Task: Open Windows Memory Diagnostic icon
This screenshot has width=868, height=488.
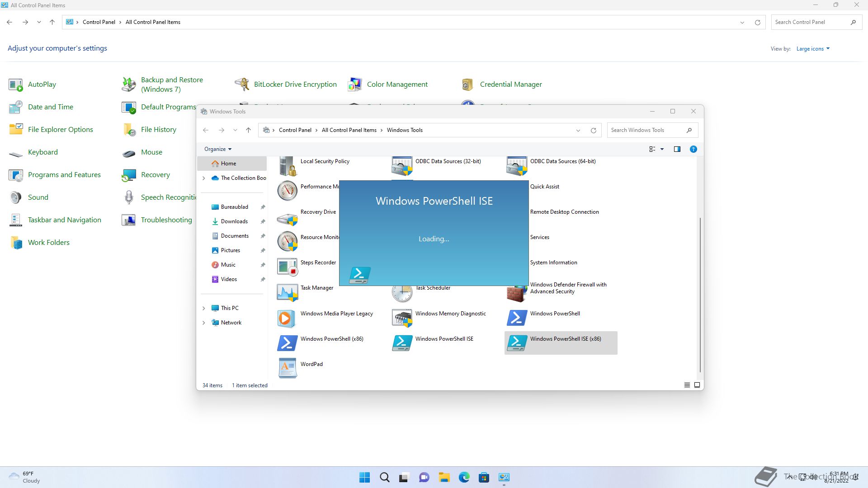Action: point(402,318)
